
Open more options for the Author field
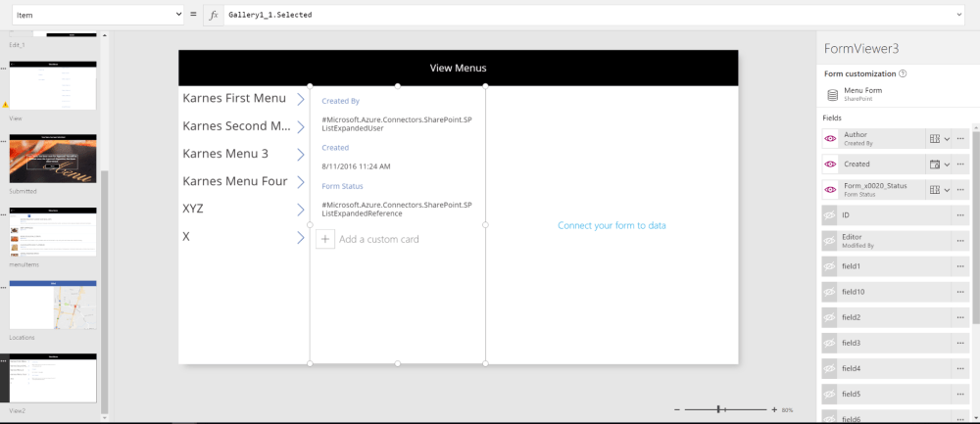pos(960,139)
